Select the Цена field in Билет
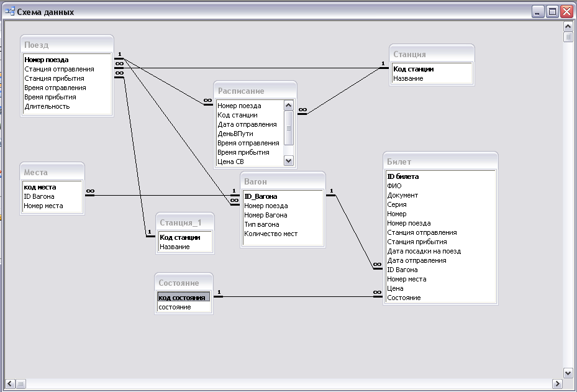 [x=440, y=288]
